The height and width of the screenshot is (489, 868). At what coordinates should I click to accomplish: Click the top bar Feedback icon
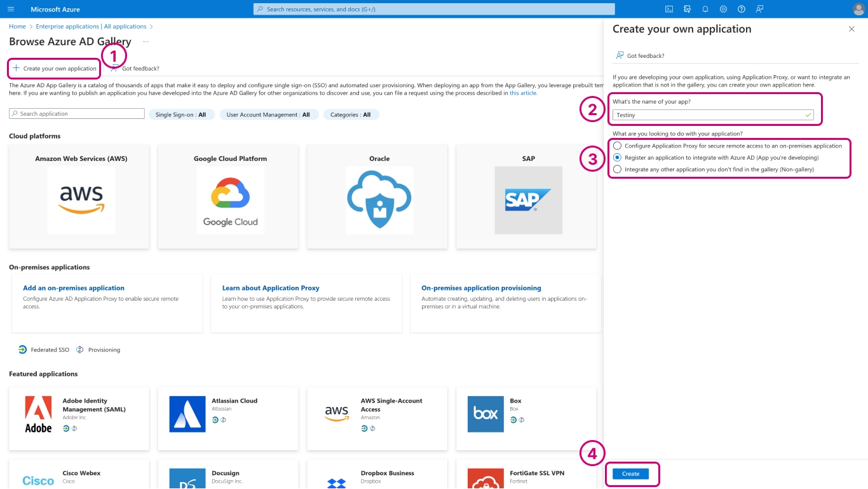[x=759, y=10]
